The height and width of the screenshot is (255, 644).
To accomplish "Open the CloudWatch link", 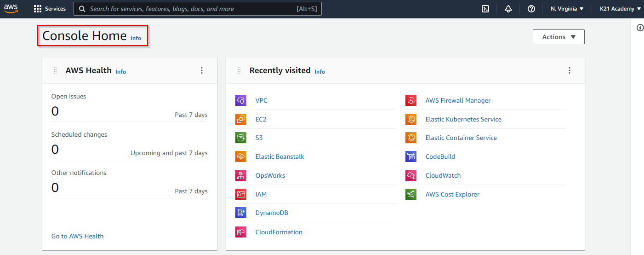I will tap(443, 175).
